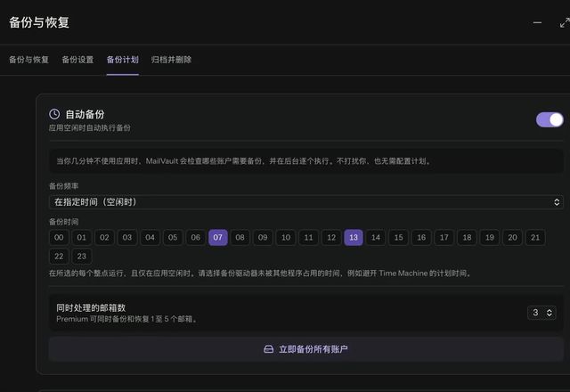The height and width of the screenshot is (392, 570).
Task: Click 立即备份所有账户 button
Action: (306, 349)
